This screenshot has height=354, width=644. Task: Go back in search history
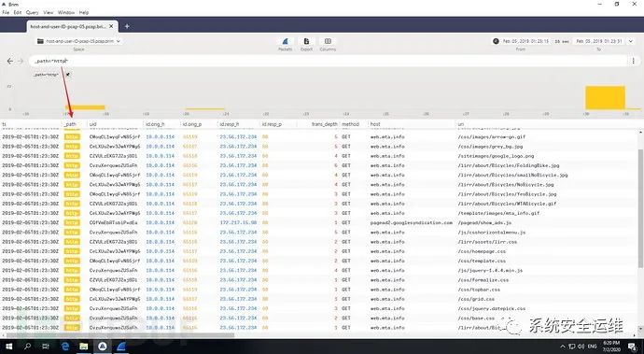10,61
